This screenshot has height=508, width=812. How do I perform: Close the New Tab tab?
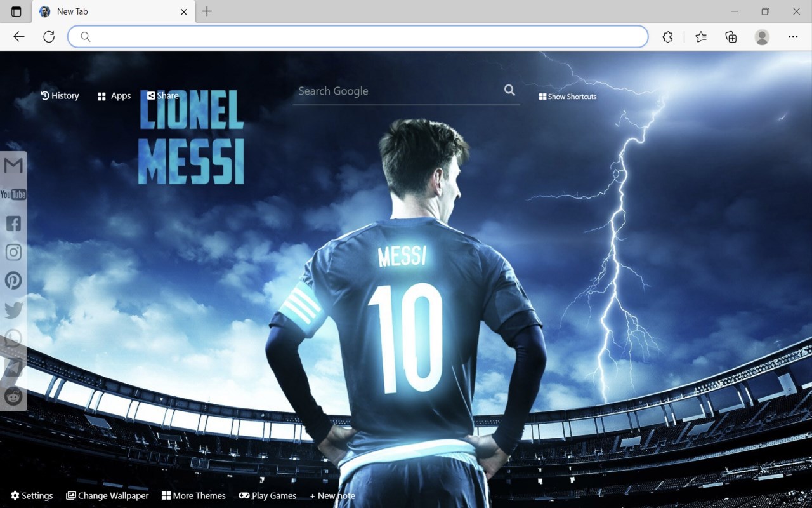(184, 11)
